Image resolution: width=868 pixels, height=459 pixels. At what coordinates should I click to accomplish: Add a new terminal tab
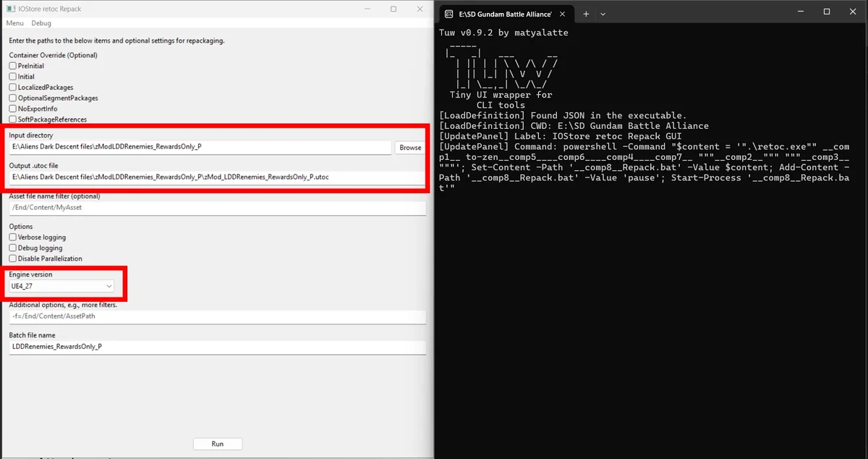[586, 14]
